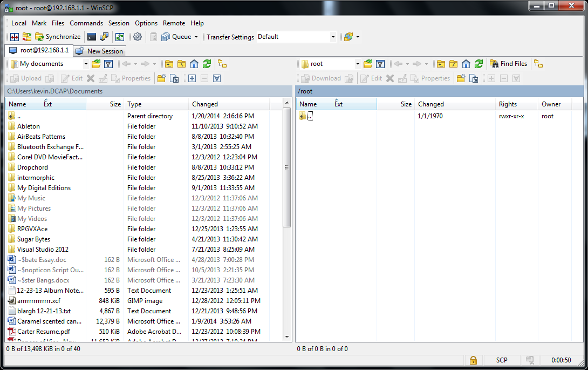This screenshot has height=370, width=588.
Task: Toggle local directory tree icon
Action: point(222,64)
